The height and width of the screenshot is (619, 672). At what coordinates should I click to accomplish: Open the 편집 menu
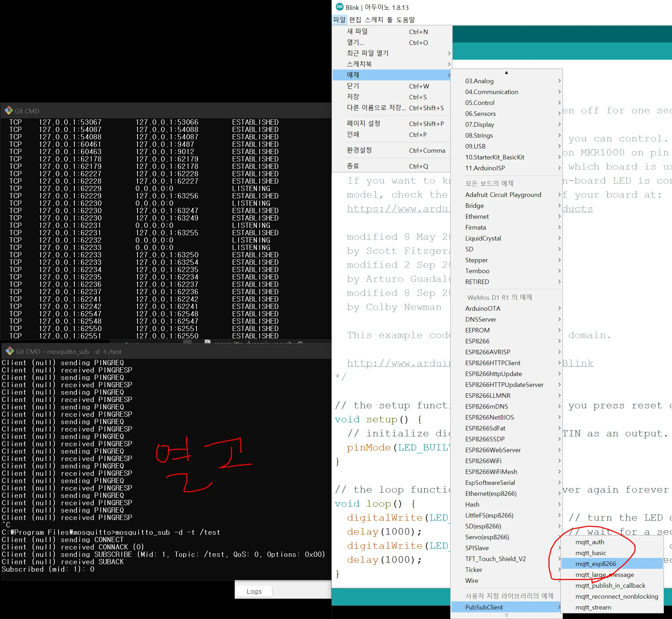click(x=355, y=20)
